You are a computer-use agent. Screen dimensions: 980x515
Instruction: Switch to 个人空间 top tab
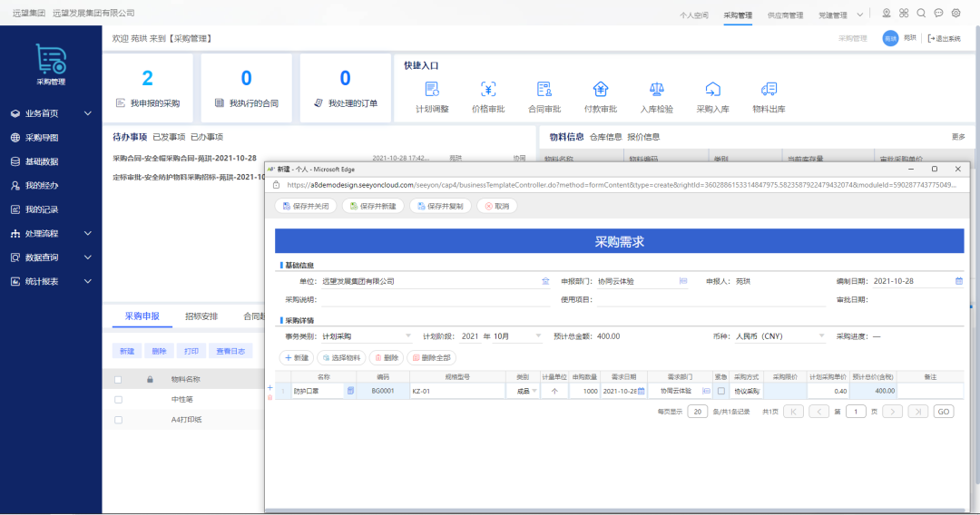[x=694, y=15]
